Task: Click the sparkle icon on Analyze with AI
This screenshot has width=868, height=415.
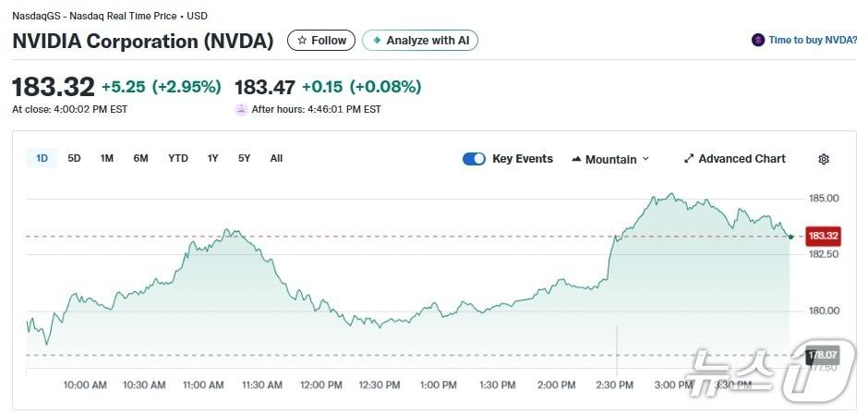Action: [377, 41]
